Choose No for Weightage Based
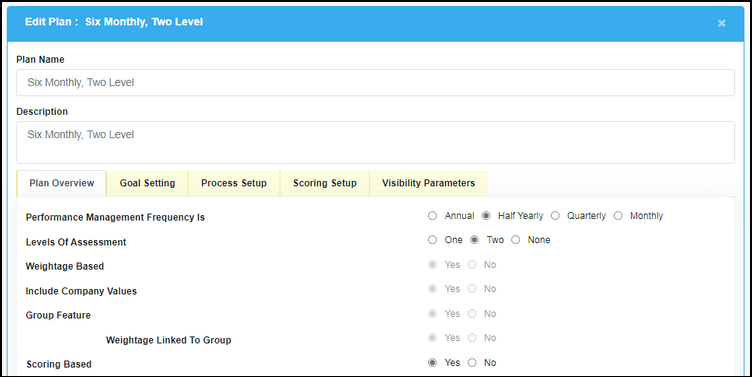 coord(472,265)
